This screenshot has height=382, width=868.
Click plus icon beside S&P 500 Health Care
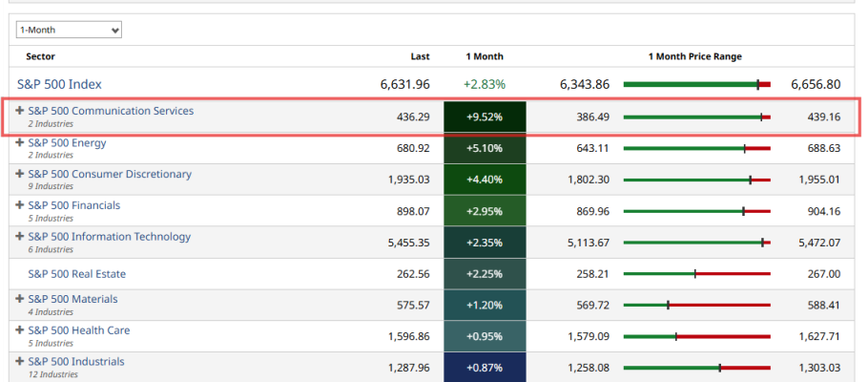tap(20, 330)
